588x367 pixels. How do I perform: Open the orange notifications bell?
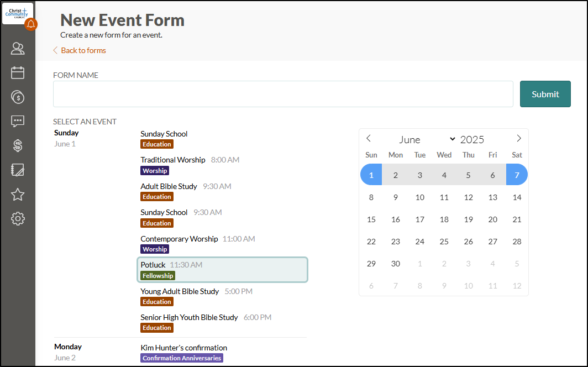coord(31,24)
